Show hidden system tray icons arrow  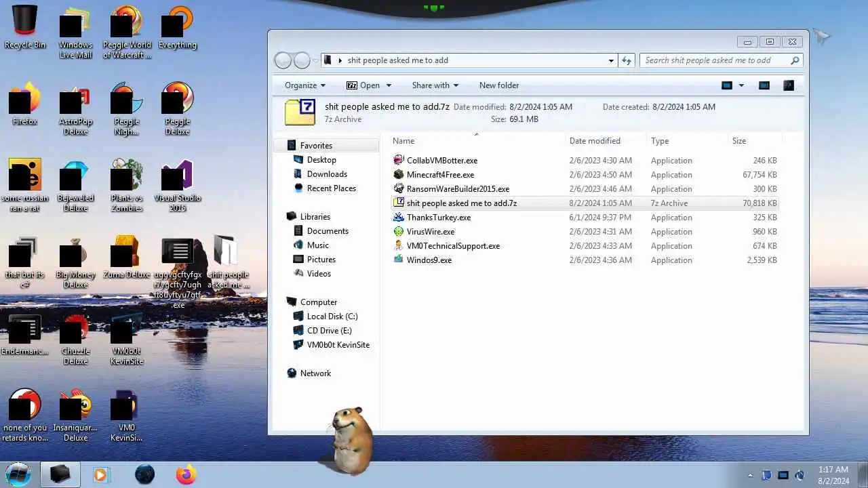[750, 475]
